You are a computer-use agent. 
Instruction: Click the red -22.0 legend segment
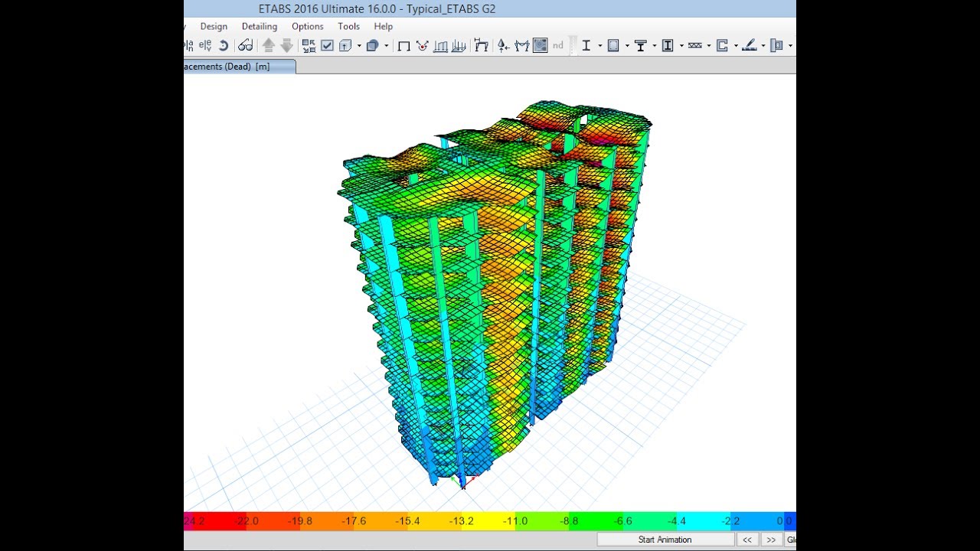(x=220, y=521)
